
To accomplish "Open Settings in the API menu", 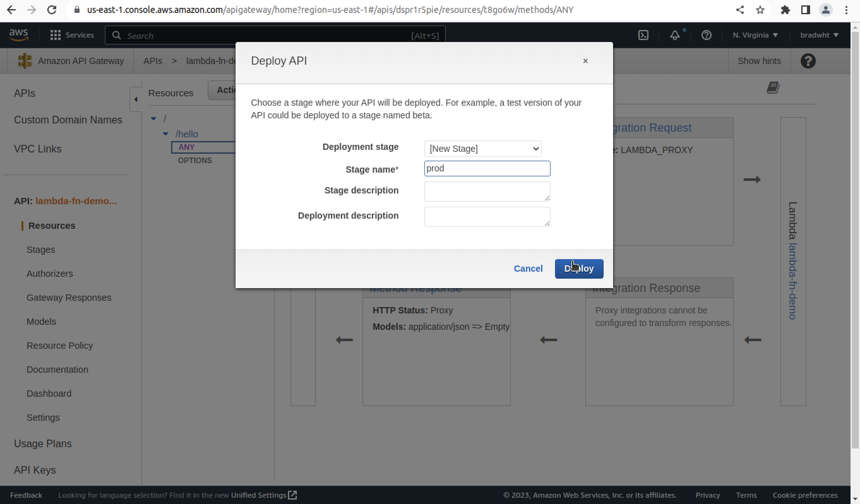I will coord(43,417).
